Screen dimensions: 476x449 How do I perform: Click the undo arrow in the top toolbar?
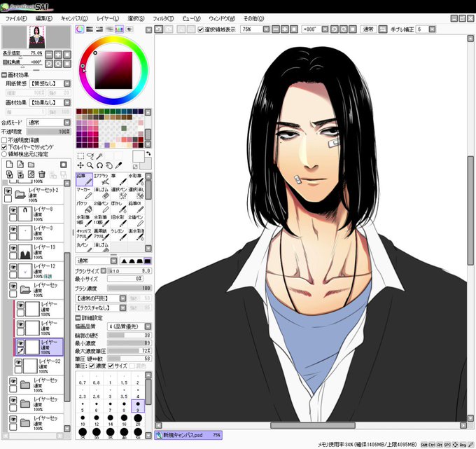pyautogui.click(x=158, y=29)
